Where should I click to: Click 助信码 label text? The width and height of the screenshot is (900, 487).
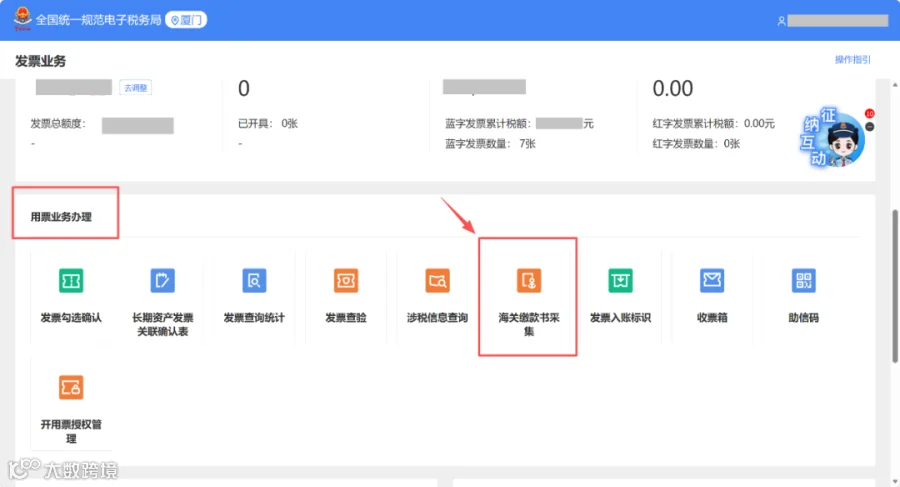(804, 318)
